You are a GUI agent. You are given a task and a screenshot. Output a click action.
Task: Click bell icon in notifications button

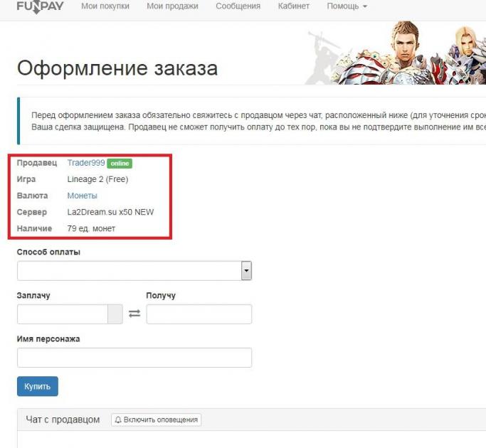tap(118, 420)
